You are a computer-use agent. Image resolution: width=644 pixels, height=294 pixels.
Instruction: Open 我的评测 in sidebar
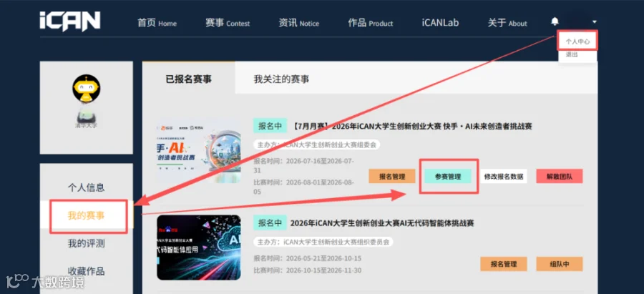pos(87,243)
